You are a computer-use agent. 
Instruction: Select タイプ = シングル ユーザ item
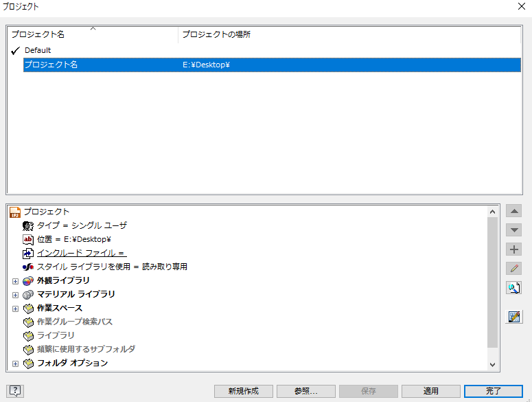(x=82, y=225)
